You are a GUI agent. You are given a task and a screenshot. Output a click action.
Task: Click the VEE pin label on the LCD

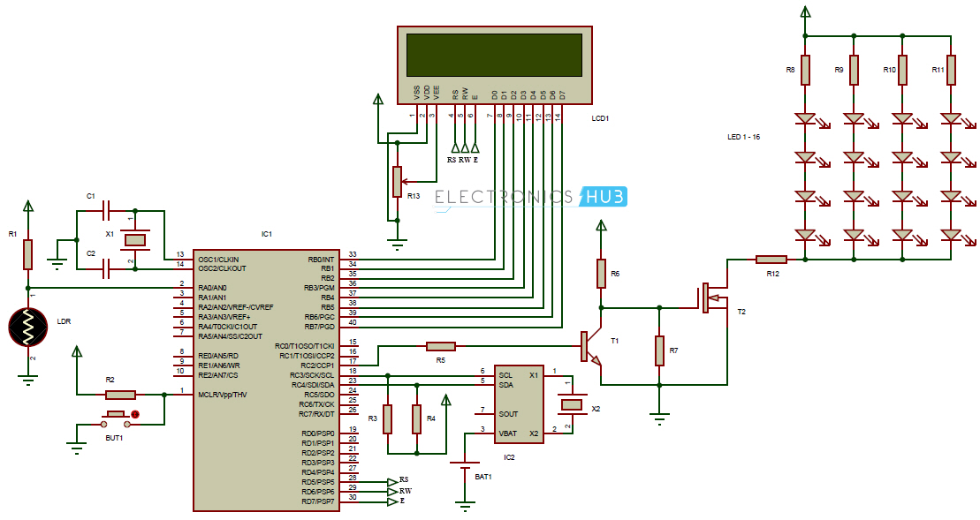(x=437, y=93)
